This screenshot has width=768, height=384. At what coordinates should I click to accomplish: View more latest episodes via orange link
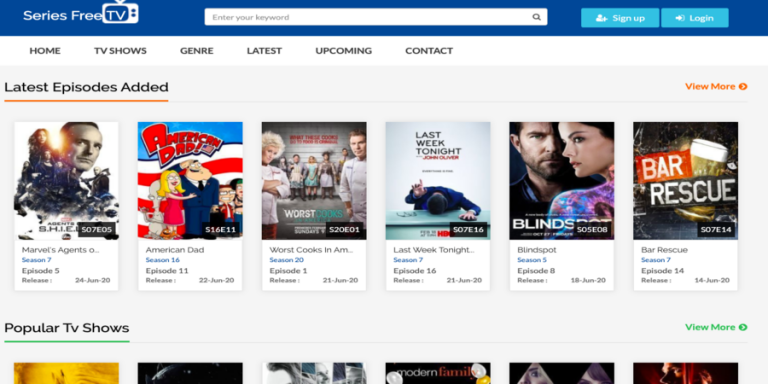716,86
